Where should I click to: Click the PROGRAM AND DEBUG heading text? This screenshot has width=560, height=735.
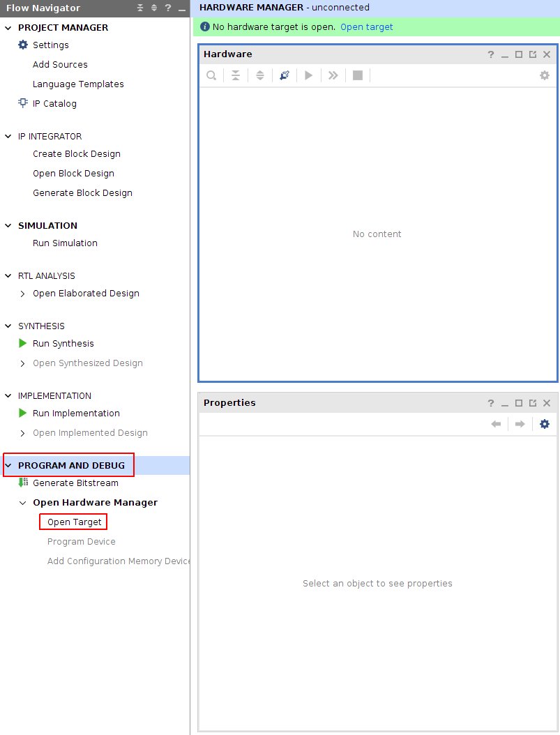pyautogui.click(x=72, y=465)
